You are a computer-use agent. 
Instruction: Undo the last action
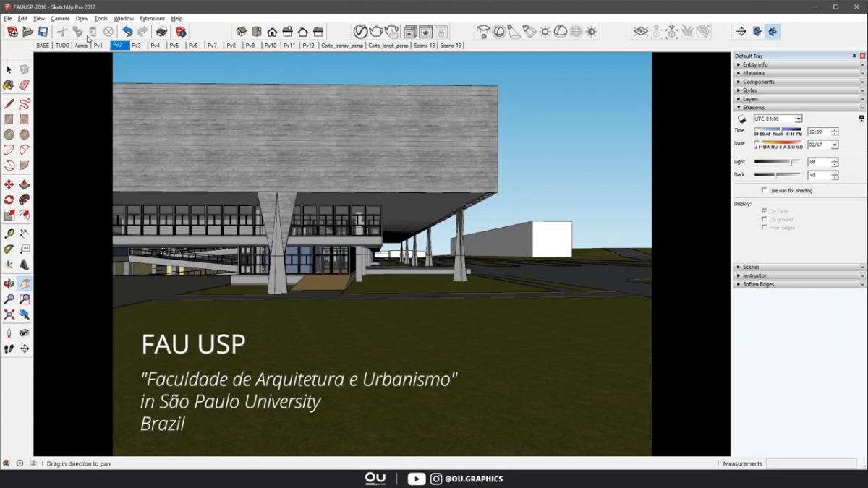(x=127, y=32)
